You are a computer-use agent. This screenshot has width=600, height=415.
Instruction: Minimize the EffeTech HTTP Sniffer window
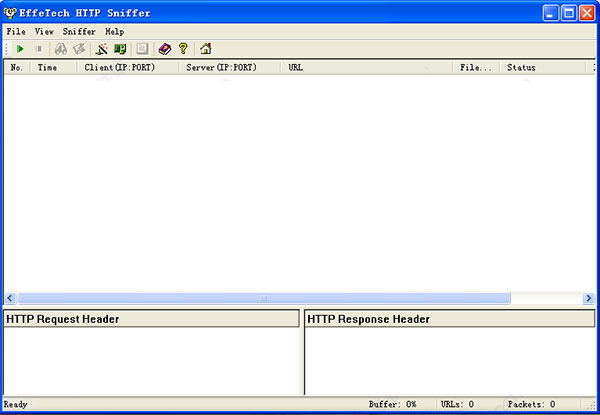(x=551, y=13)
